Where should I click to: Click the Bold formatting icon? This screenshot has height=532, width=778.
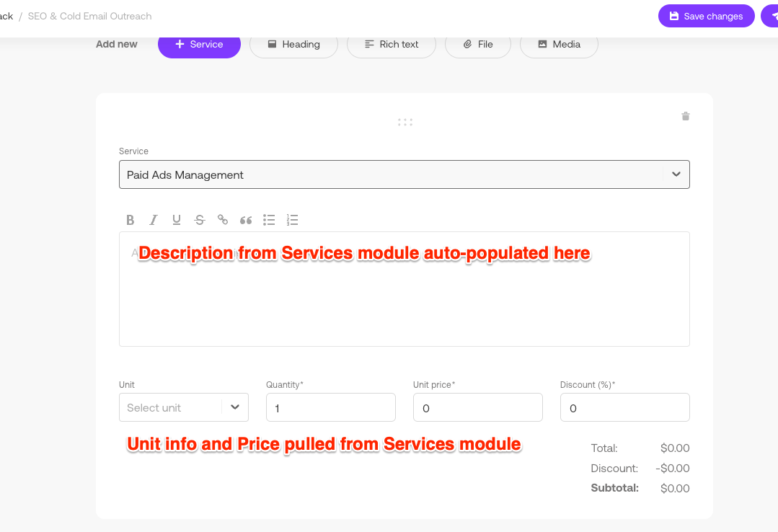coord(131,220)
